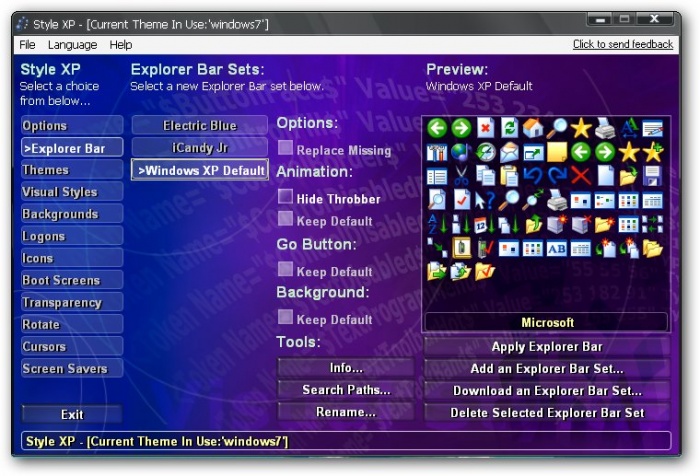Click the page with red checkmark icon
This screenshot has height=476, width=700.
click(461, 200)
